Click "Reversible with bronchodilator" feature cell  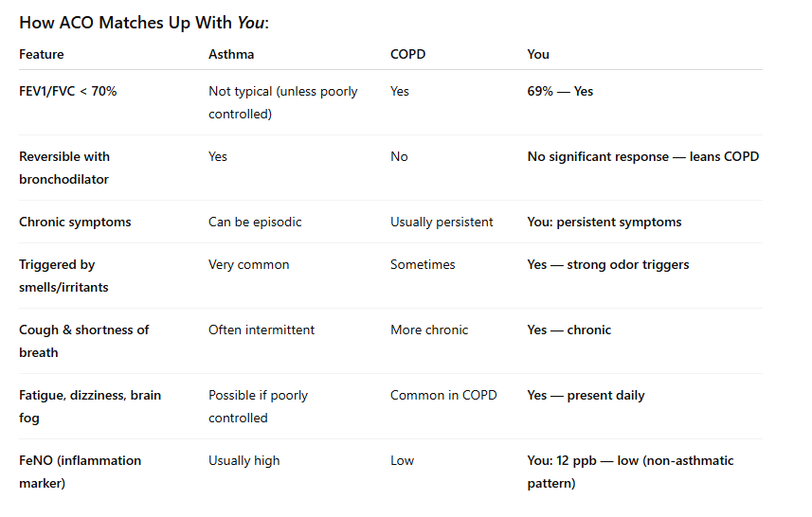[x=64, y=168]
